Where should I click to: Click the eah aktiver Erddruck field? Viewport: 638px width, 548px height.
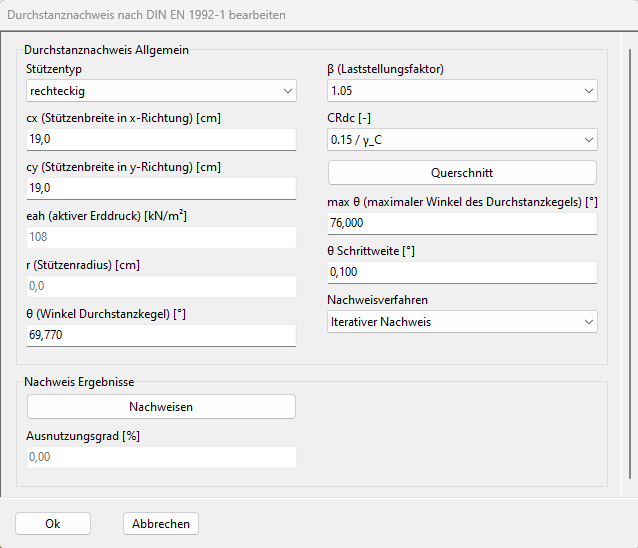[x=161, y=237]
